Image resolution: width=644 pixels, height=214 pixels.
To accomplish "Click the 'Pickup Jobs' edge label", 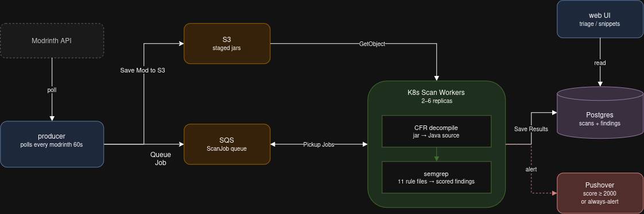I will pyautogui.click(x=319, y=144).
